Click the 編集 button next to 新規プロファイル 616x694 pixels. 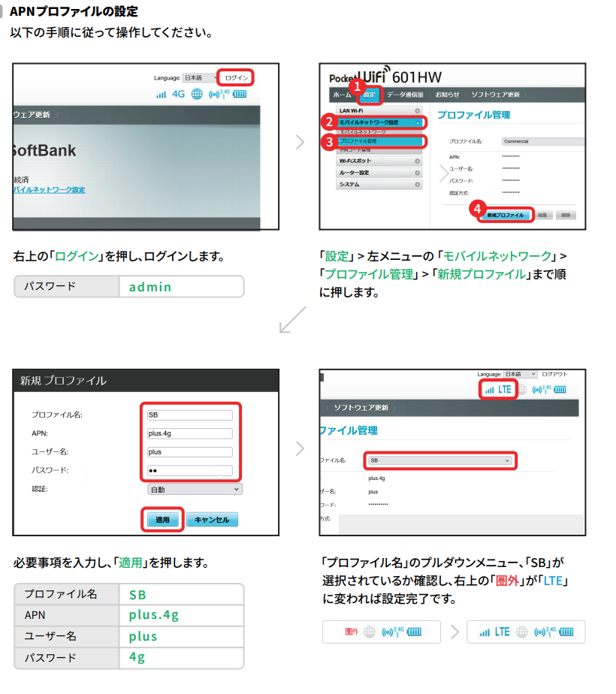[542, 215]
